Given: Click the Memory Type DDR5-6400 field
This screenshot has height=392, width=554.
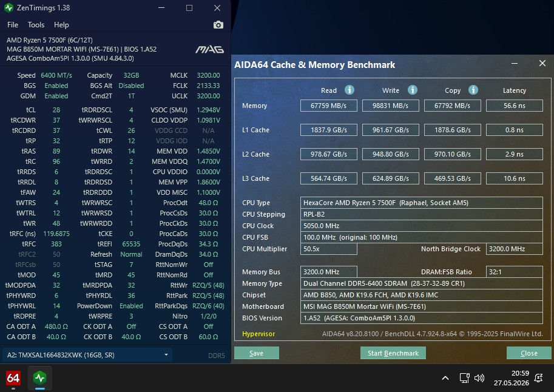Looking at the screenshot, I should [x=422, y=283].
